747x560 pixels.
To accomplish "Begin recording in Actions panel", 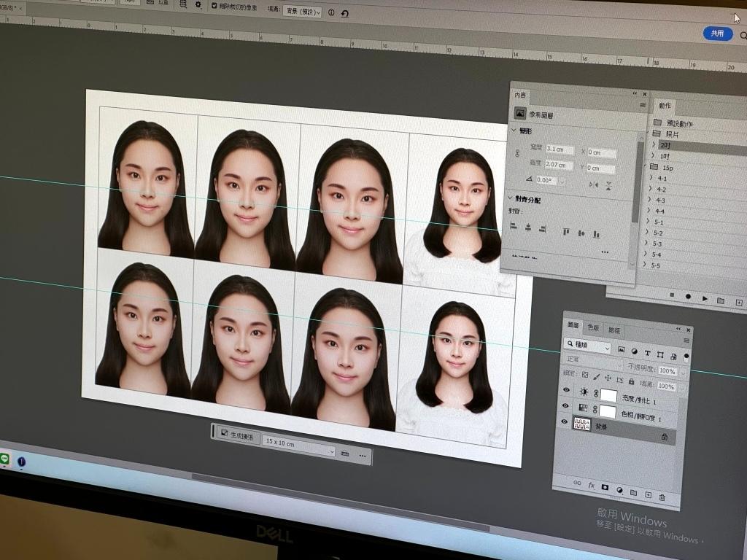I will pos(688,296).
